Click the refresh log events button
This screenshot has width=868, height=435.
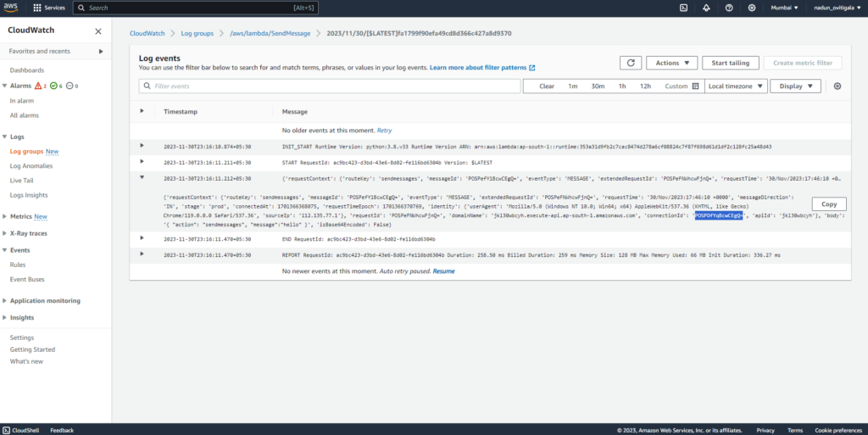click(631, 63)
